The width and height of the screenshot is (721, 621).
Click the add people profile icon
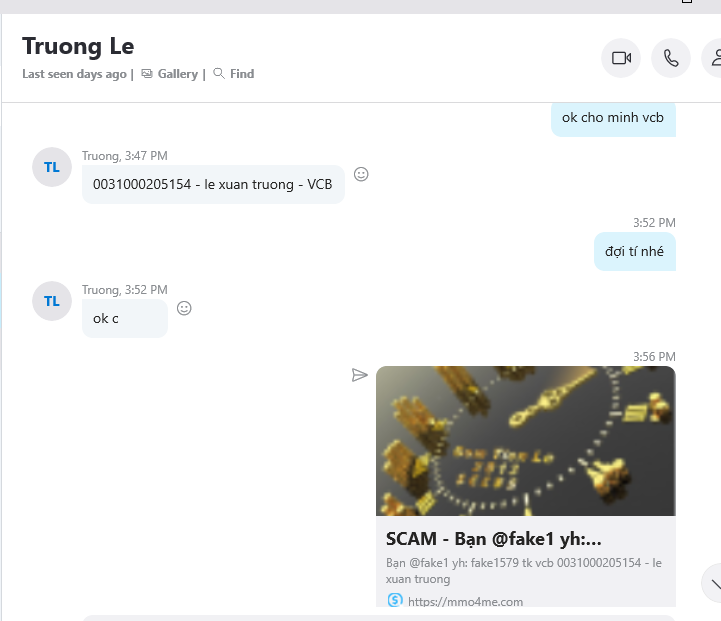[x=714, y=58]
